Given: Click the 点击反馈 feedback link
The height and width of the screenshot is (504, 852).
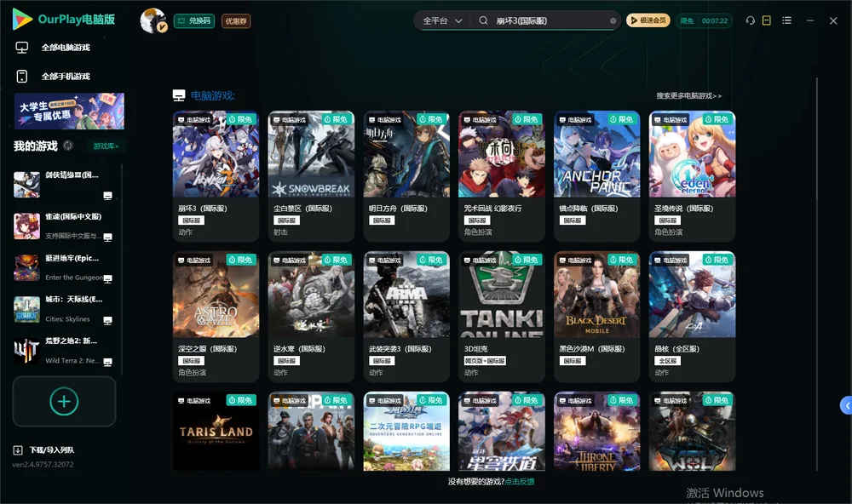Looking at the screenshot, I should coord(520,482).
